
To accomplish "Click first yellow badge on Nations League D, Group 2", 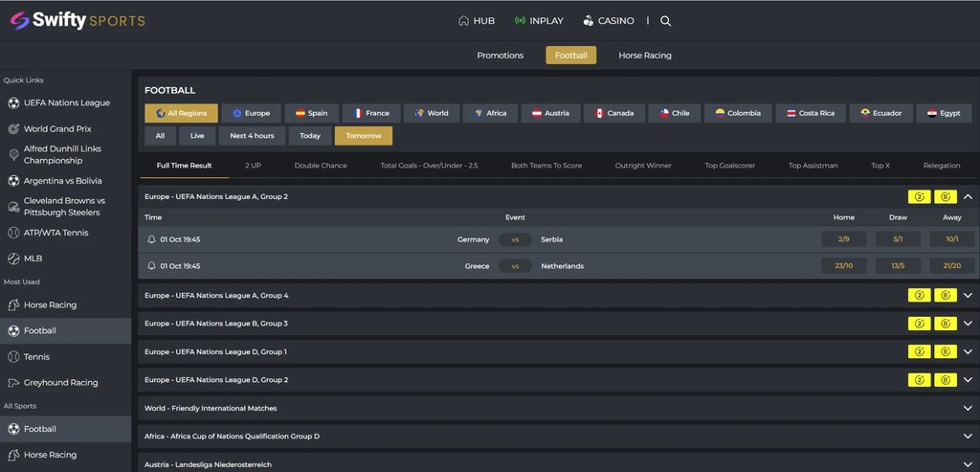I will pyautogui.click(x=920, y=379).
